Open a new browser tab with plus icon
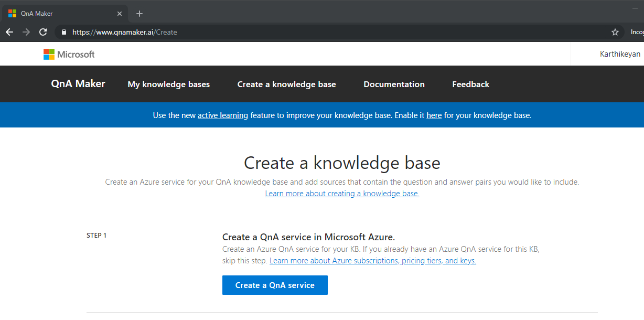Image resolution: width=644 pixels, height=320 pixels. pos(139,14)
